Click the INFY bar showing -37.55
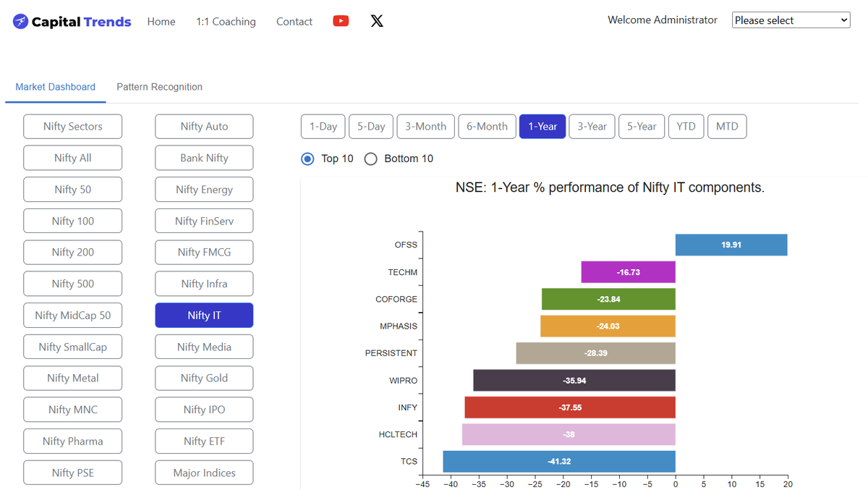Image resolution: width=868 pixels, height=490 pixels. click(x=570, y=407)
